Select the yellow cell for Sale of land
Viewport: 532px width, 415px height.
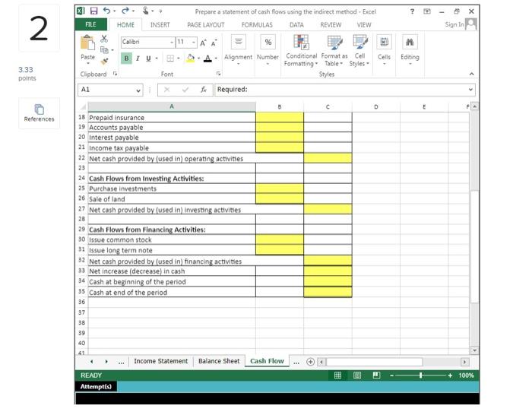[x=280, y=199]
